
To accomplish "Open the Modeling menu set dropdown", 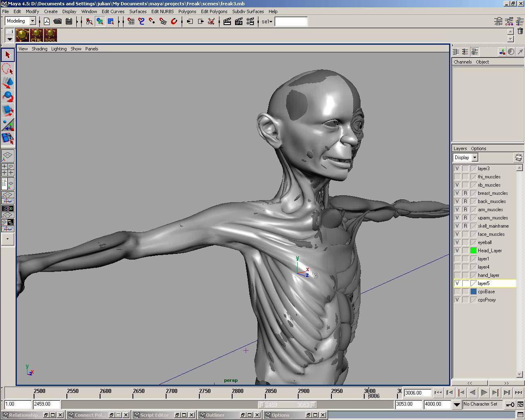I will point(32,21).
